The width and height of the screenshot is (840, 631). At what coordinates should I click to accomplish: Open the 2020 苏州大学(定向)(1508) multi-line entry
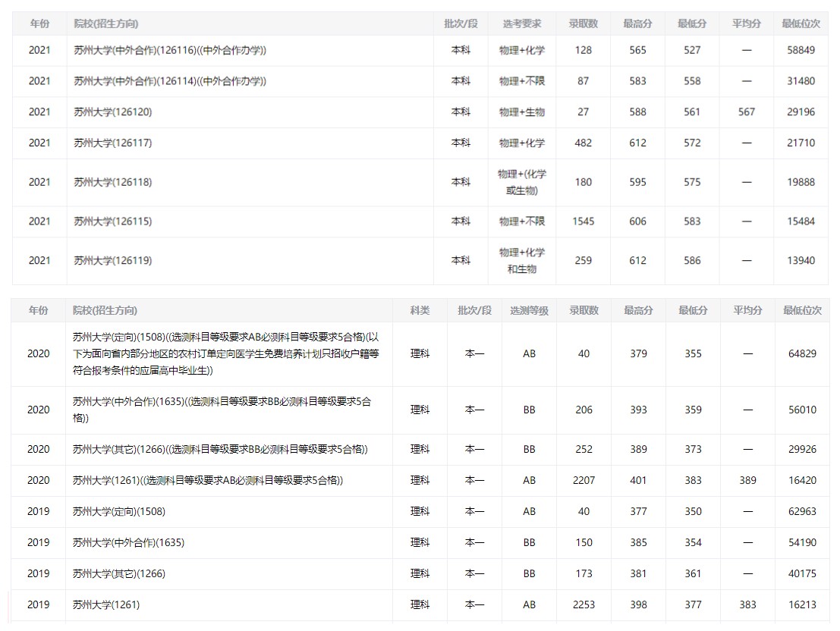pyautogui.click(x=225, y=353)
